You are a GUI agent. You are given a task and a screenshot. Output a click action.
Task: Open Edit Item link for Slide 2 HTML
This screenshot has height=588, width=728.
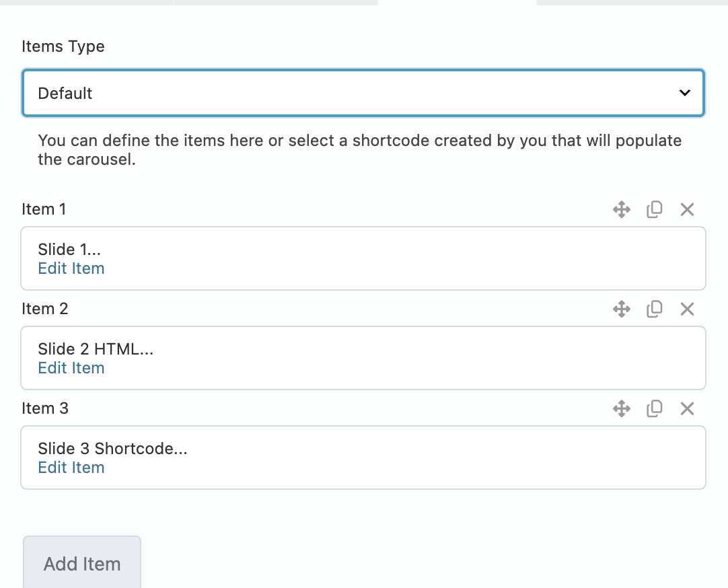point(71,368)
